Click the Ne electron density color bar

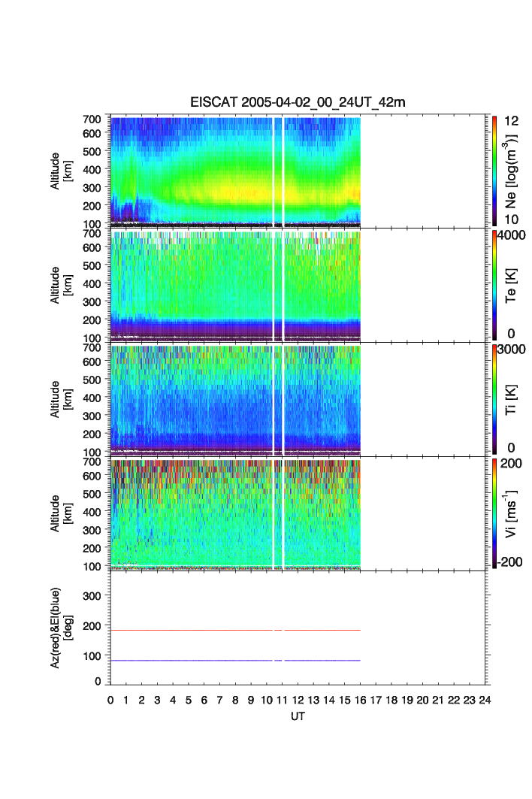(x=494, y=170)
